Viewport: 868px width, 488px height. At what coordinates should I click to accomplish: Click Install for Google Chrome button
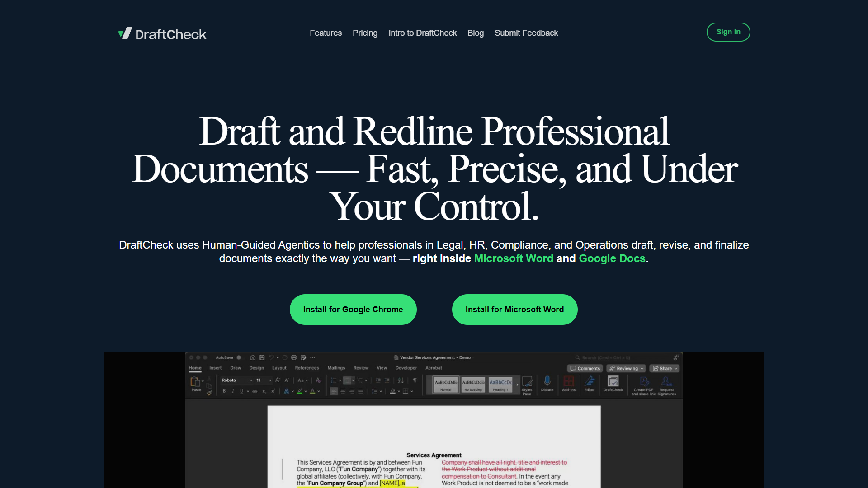[x=353, y=310]
